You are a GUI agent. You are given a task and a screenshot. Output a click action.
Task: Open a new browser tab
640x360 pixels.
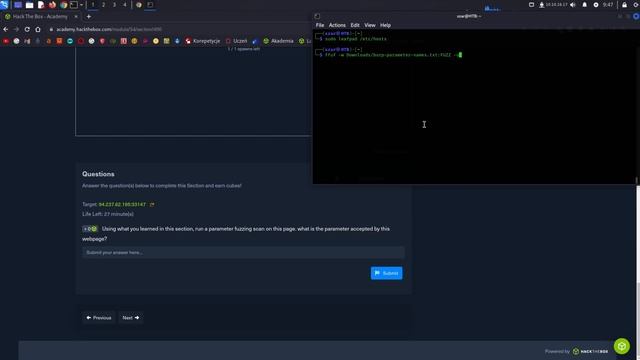89,17
